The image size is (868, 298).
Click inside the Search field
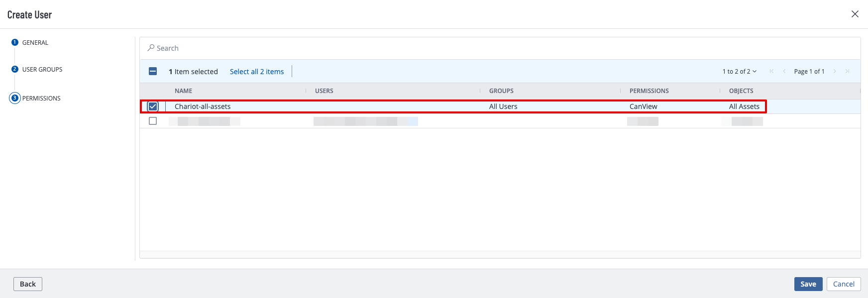(500, 48)
